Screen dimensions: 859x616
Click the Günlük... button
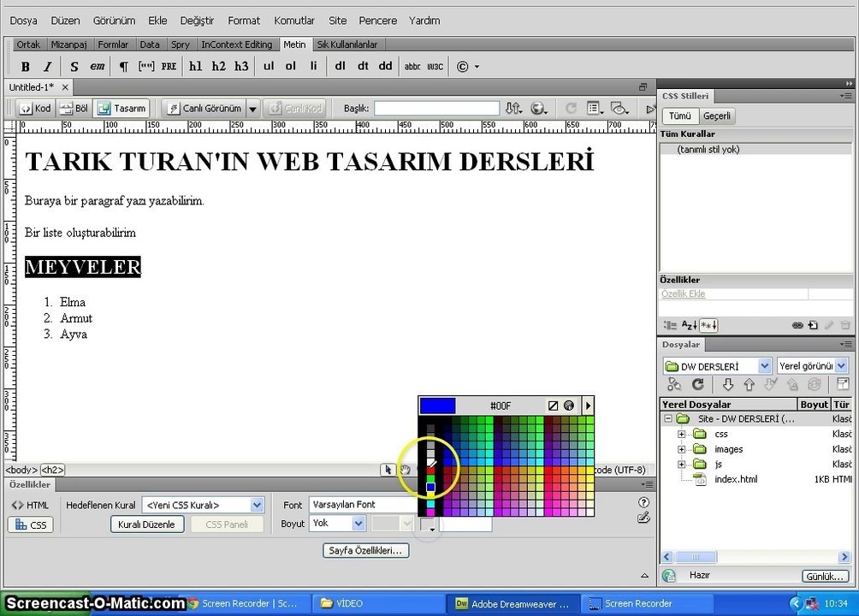coord(826,577)
